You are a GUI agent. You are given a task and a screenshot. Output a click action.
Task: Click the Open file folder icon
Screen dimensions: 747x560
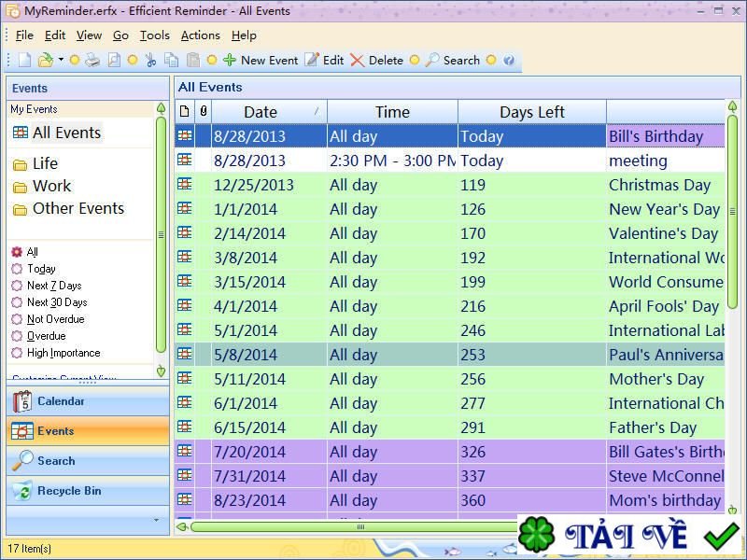46,60
